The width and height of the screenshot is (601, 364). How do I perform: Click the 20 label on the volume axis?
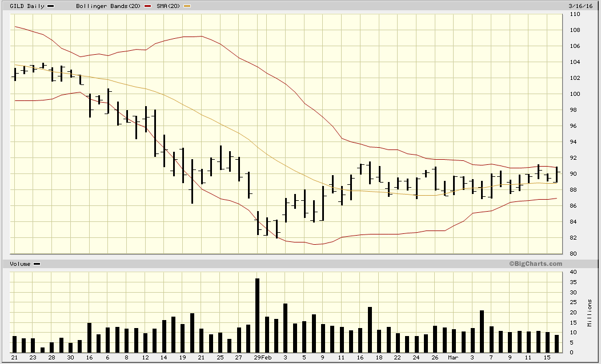pyautogui.click(x=574, y=313)
